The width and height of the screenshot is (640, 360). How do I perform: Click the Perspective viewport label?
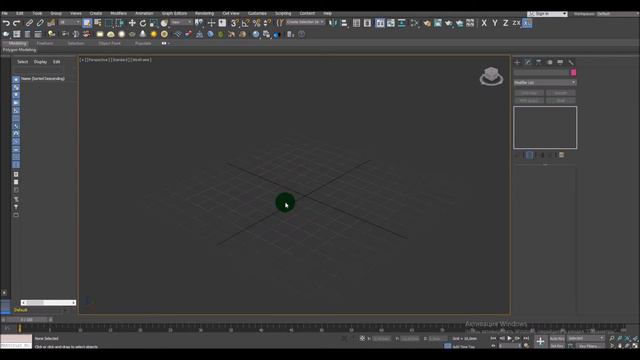tap(98, 60)
